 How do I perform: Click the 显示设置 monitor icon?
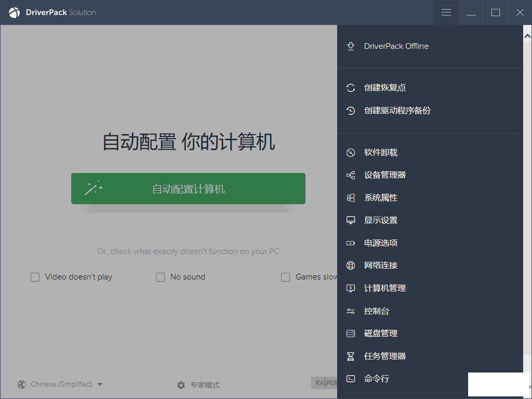(351, 220)
